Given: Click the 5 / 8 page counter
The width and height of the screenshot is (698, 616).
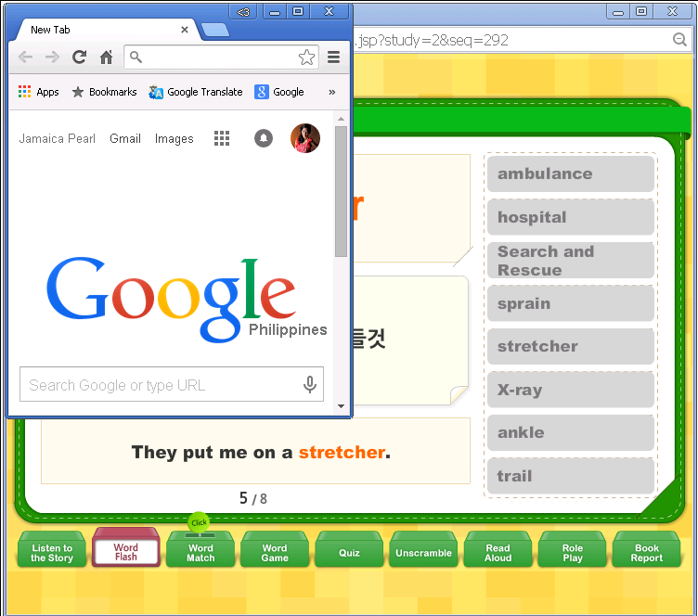Looking at the screenshot, I should (253, 498).
